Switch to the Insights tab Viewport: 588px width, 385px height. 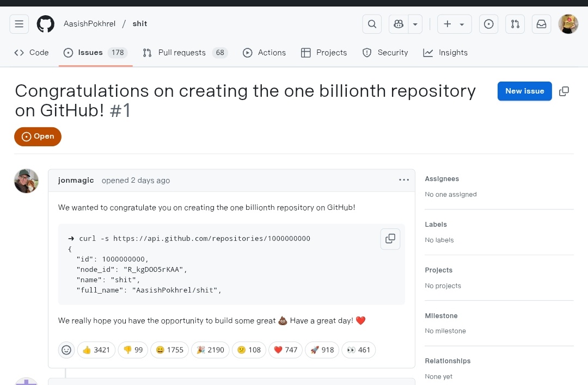pos(445,53)
